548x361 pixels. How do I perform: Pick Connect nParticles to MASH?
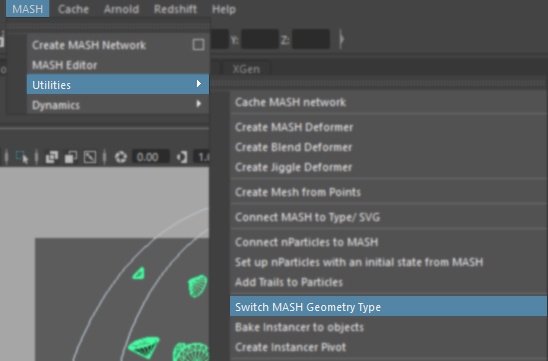click(388, 242)
